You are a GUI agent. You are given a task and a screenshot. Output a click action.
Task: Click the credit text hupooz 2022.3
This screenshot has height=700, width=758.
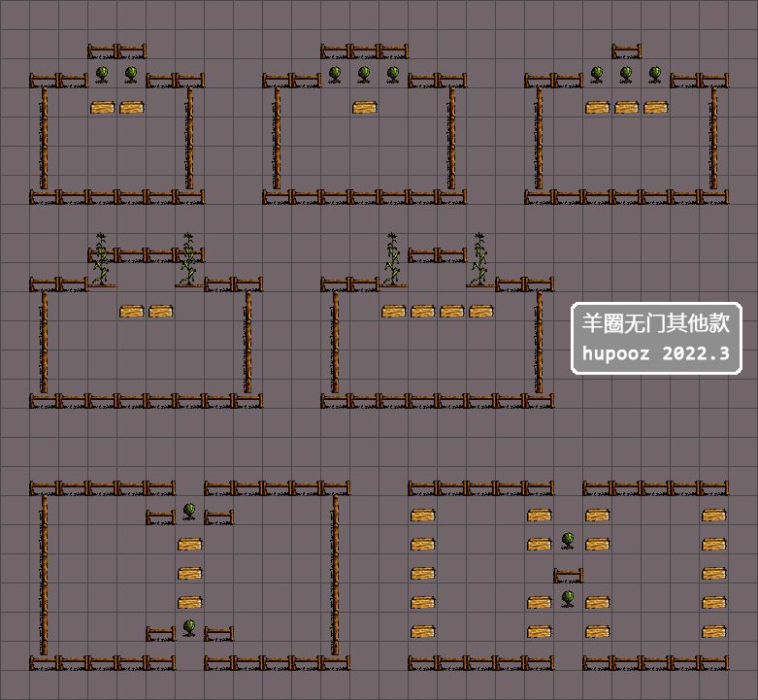655,353
